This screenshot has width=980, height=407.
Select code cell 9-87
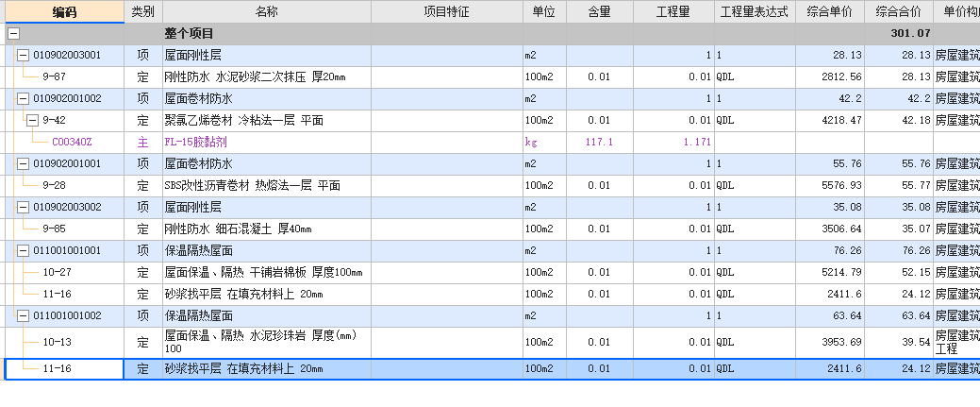click(x=65, y=77)
